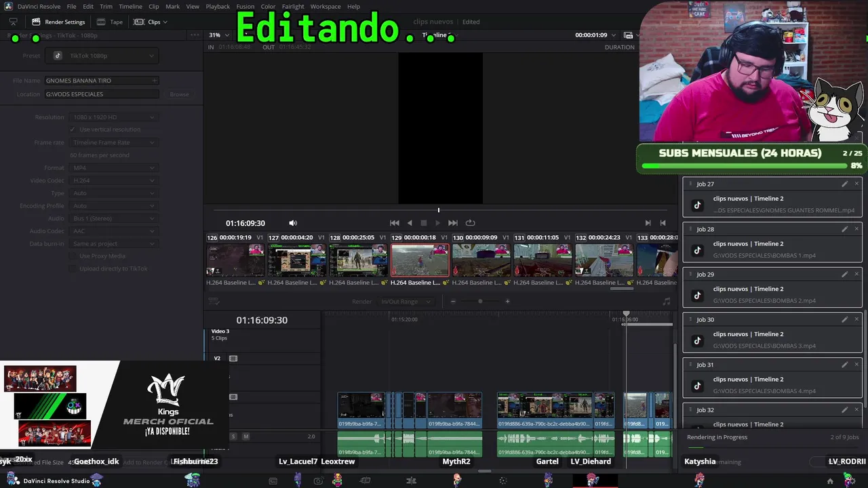Toggle the V2 track film strip icon
Image resolution: width=868 pixels, height=488 pixels.
pos(233,359)
